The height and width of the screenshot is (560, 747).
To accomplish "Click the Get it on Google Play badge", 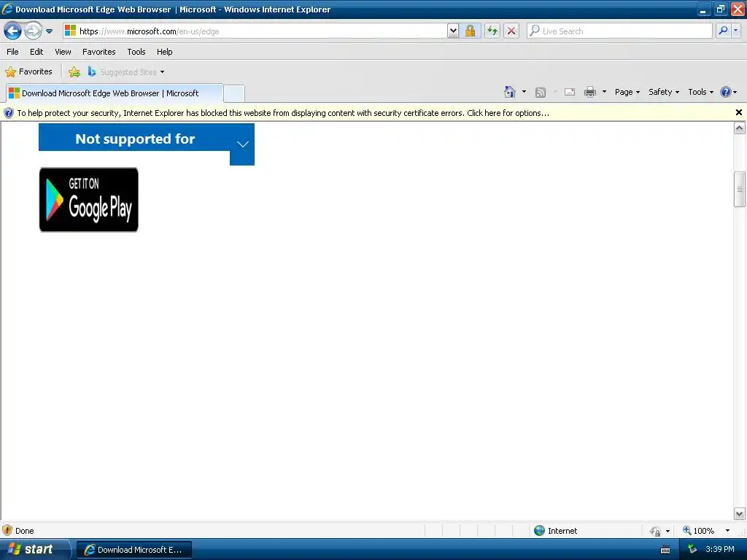I will tap(88, 200).
